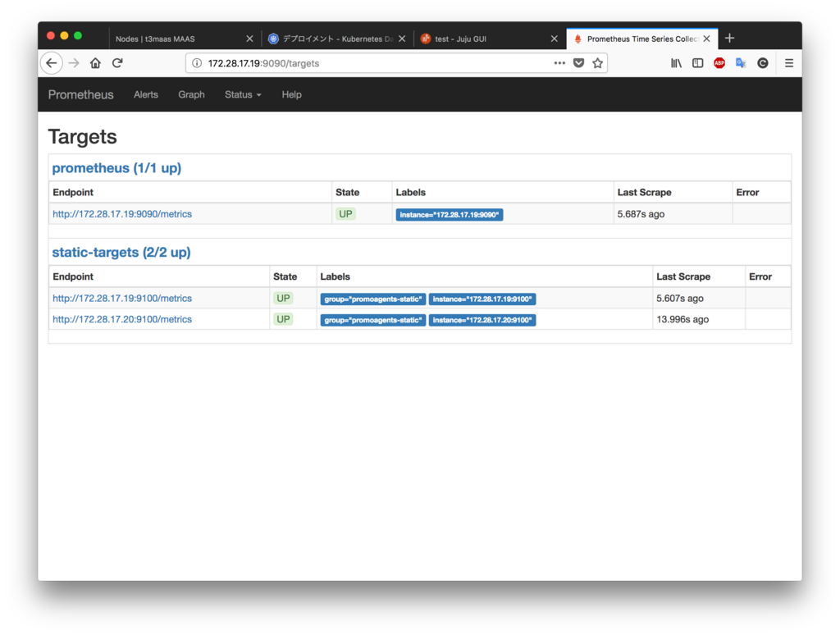Click instance="172.28.17.20:9100" label
Image resolution: width=840 pixels, height=635 pixels.
click(x=482, y=320)
